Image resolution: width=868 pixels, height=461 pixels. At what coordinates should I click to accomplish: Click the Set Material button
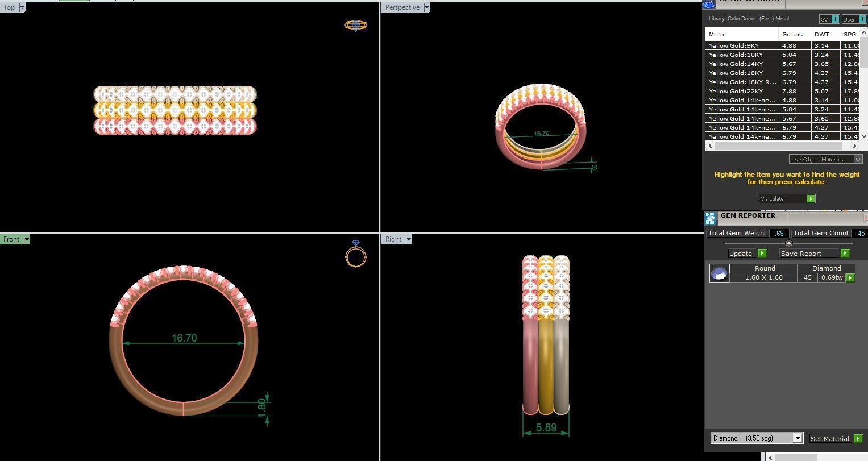[830, 438]
